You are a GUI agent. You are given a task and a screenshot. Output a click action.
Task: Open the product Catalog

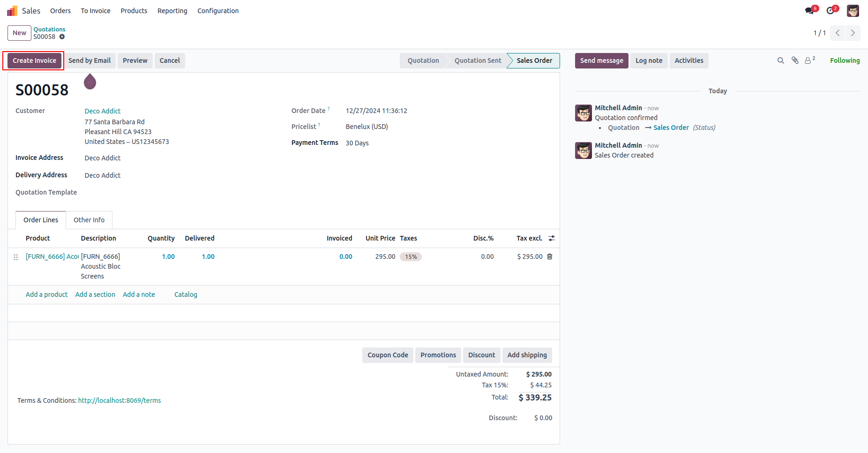point(186,294)
